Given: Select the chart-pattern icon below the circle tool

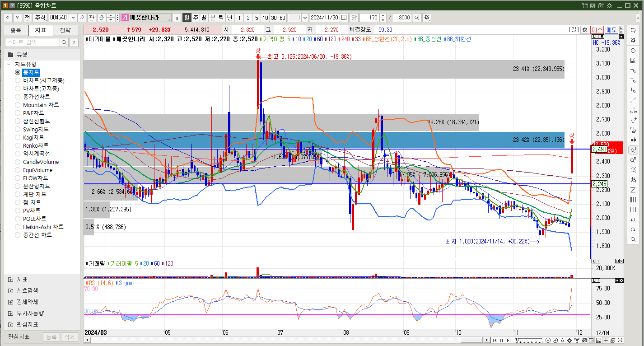Looking at the screenshot, I should pos(633,61).
